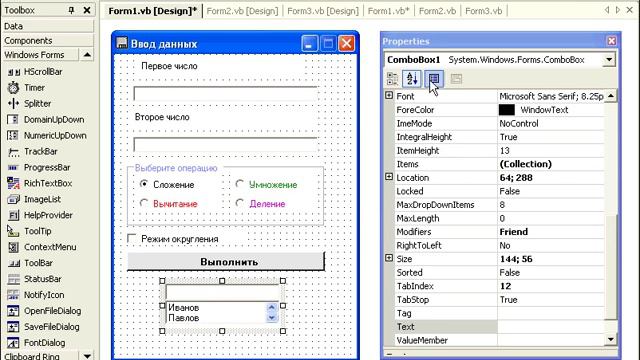Select the Деление radio button
Viewport: 640px width, 360px height.
(x=240, y=203)
